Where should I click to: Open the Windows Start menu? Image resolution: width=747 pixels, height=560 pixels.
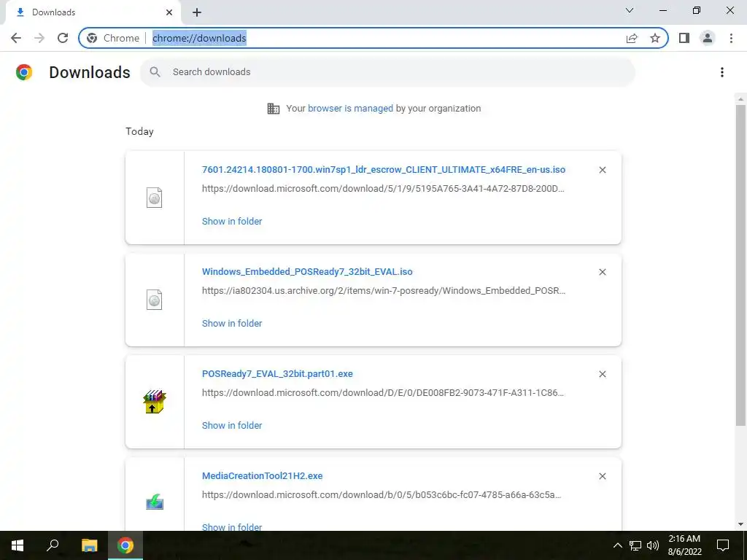(x=18, y=545)
